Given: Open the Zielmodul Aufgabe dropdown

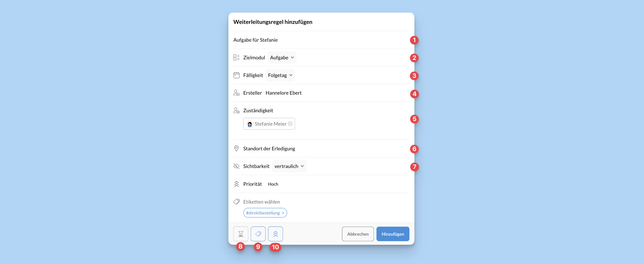Looking at the screenshot, I should click(x=282, y=58).
